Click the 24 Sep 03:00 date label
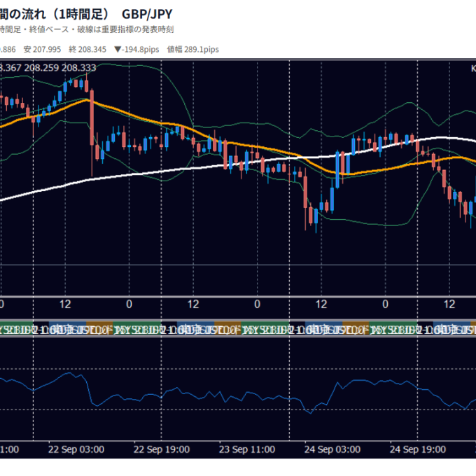This screenshot has width=476, height=476. [332, 449]
